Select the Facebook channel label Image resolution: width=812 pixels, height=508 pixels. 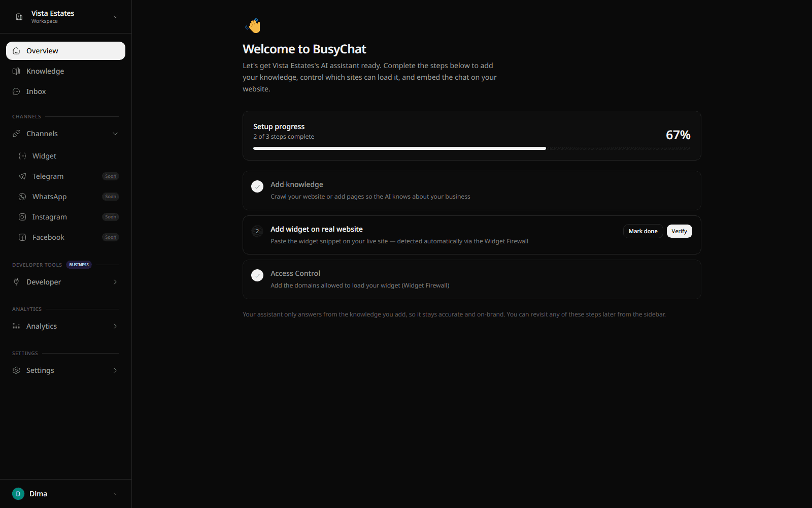(48, 237)
